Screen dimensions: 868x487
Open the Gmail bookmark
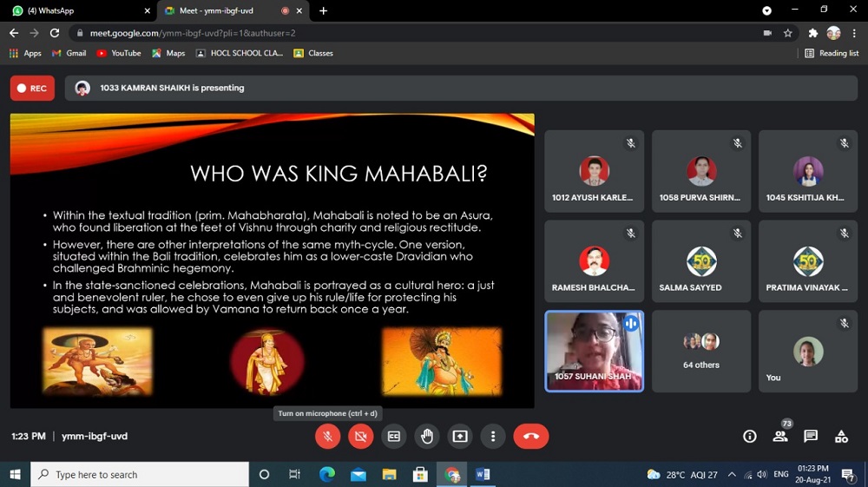pyautogui.click(x=69, y=53)
